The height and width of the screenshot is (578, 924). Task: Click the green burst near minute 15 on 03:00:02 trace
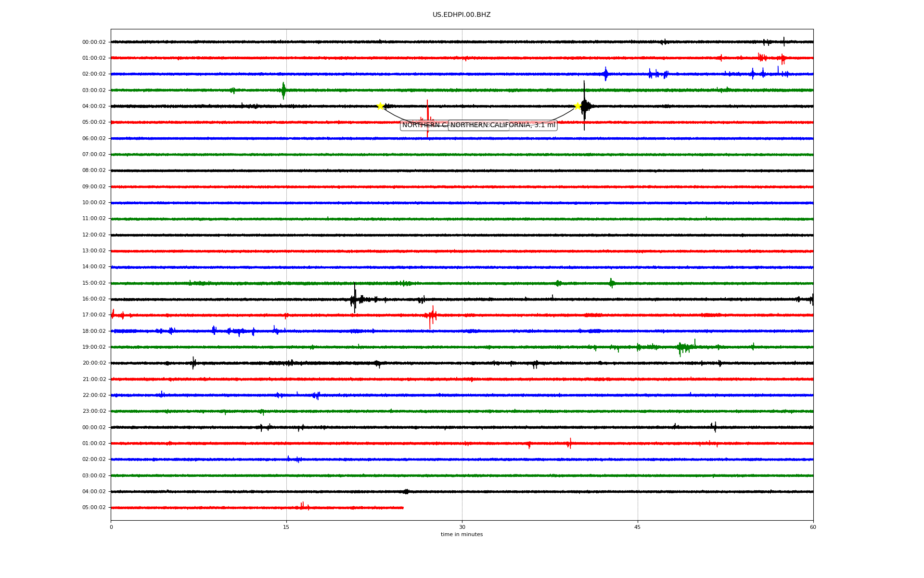[283, 90]
